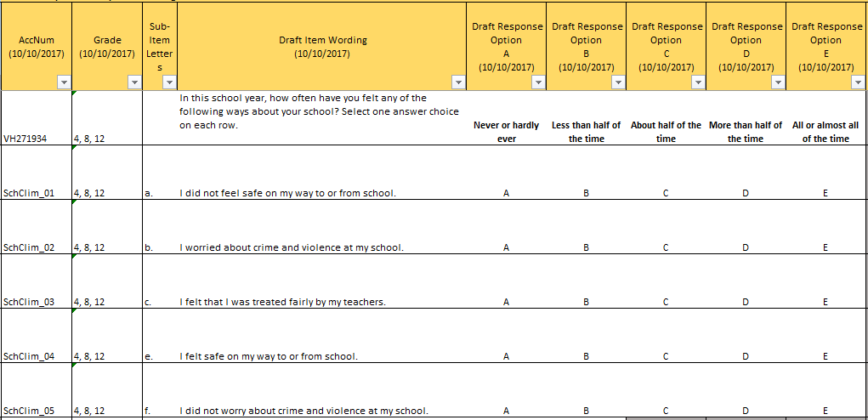Select cell VH271934
The height and width of the screenshot is (420, 868).
click(x=36, y=118)
